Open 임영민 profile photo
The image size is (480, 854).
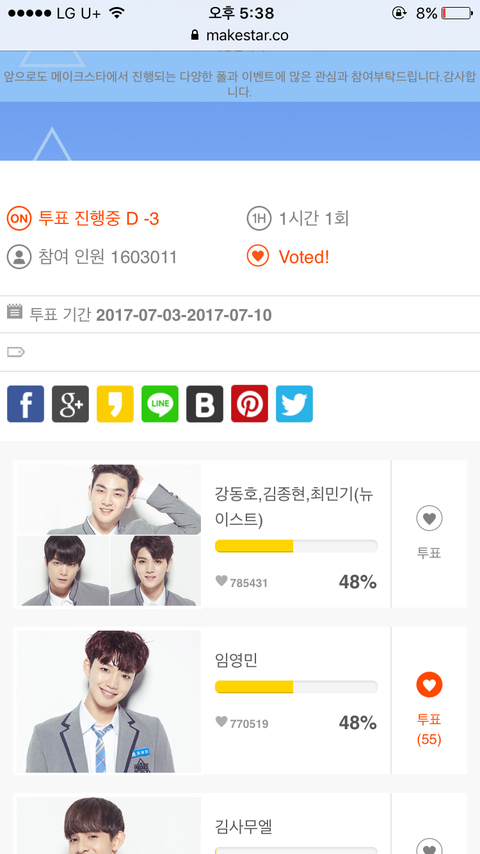tap(109, 702)
